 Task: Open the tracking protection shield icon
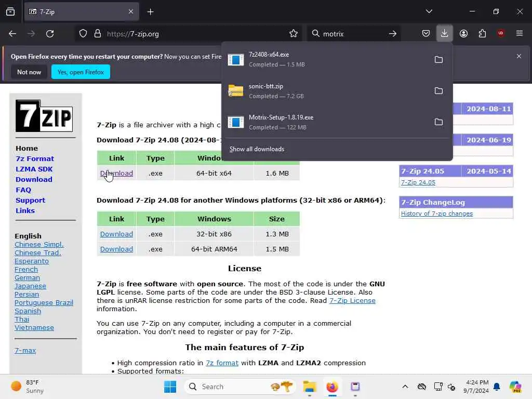point(83,34)
